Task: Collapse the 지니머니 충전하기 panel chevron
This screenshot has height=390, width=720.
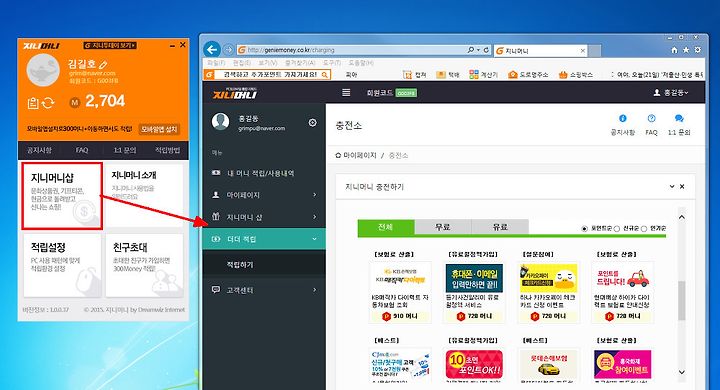Action: pyautogui.click(x=672, y=187)
